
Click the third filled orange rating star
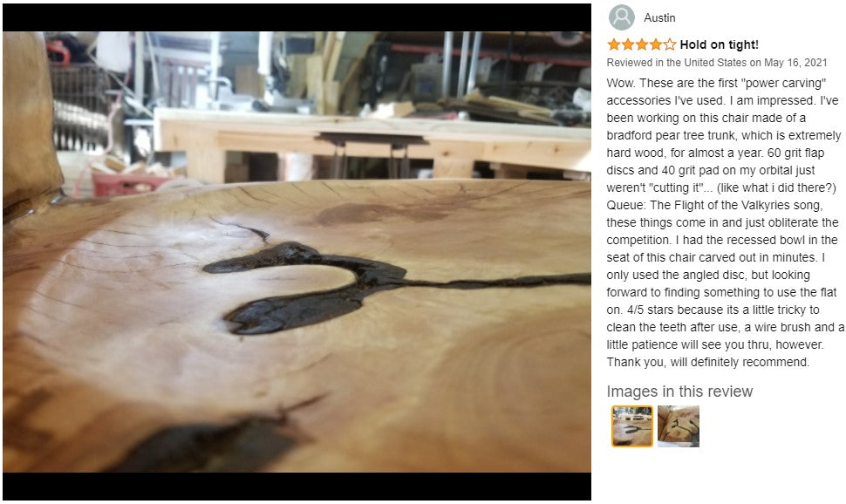pyautogui.click(x=642, y=44)
